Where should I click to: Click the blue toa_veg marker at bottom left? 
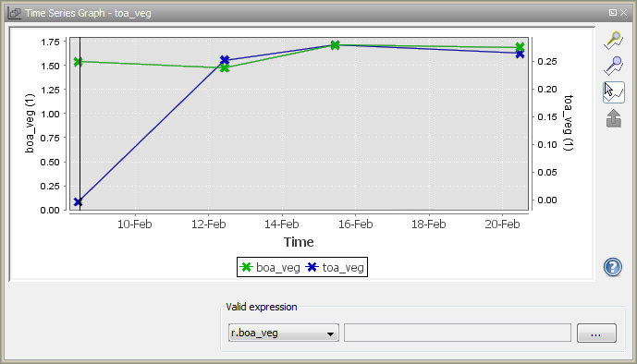pos(78,201)
